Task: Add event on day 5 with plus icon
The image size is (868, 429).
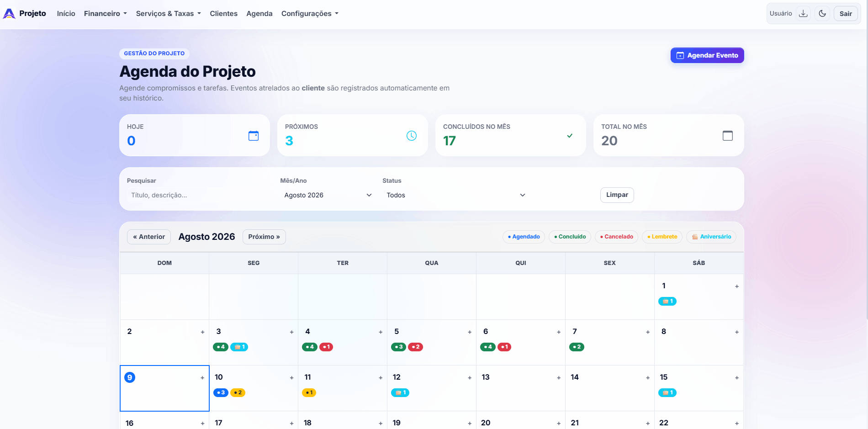Action: click(x=470, y=332)
